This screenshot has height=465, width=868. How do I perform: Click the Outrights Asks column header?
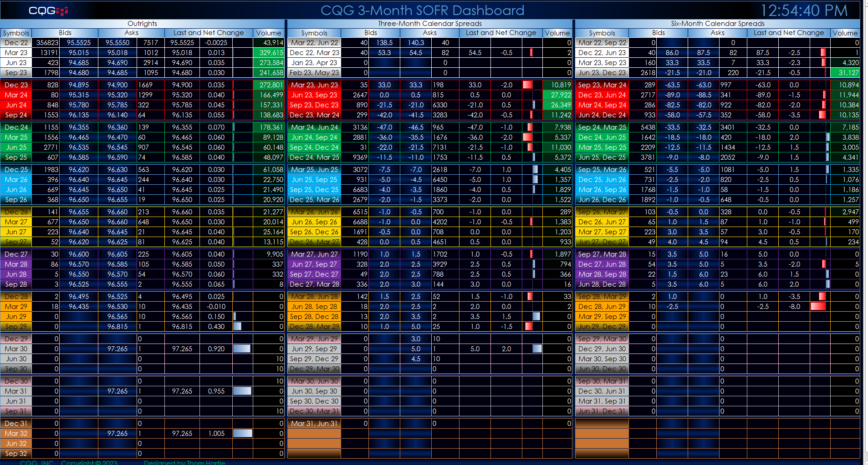tap(131, 33)
